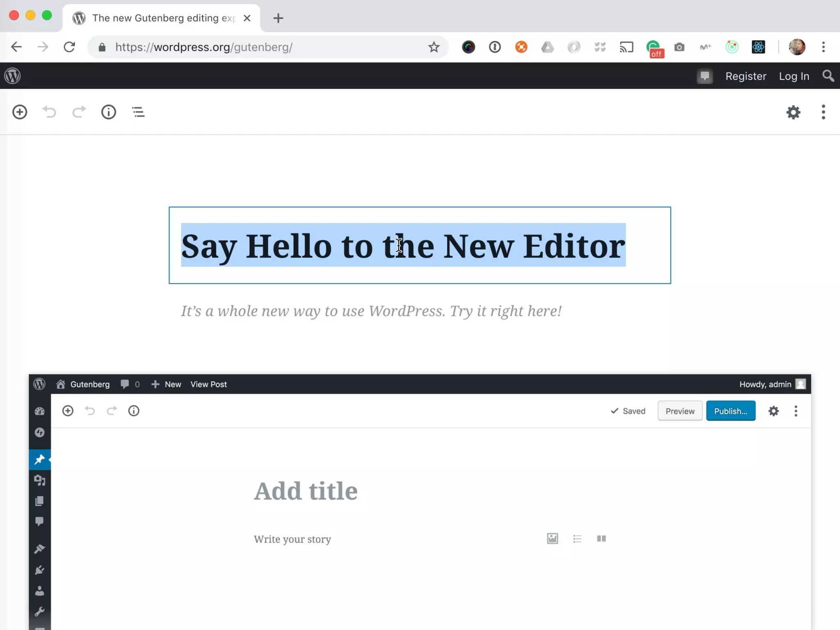Click the Dashboard gauge icon in demo sidebar
The height and width of the screenshot is (630, 840).
[x=40, y=411]
